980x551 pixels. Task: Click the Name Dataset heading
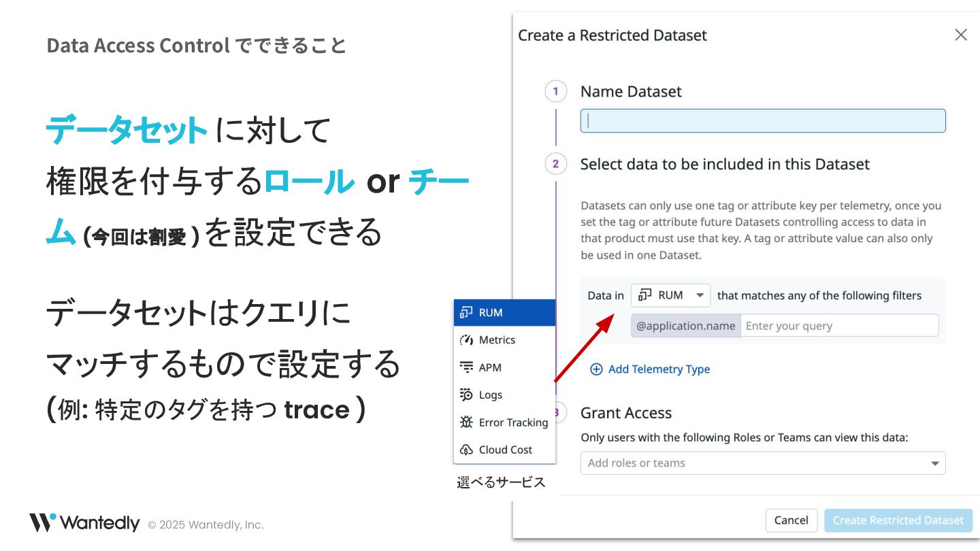[631, 92]
